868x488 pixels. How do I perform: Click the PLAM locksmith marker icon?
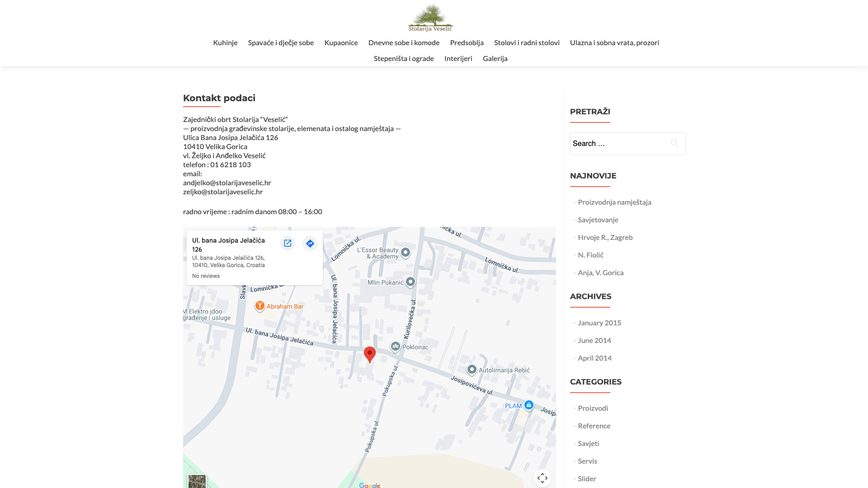point(528,405)
